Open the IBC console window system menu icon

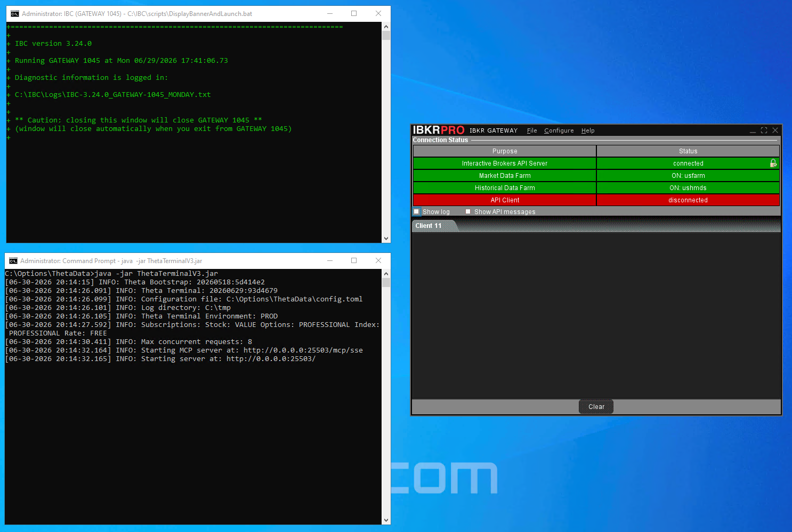pyautogui.click(x=15, y=14)
